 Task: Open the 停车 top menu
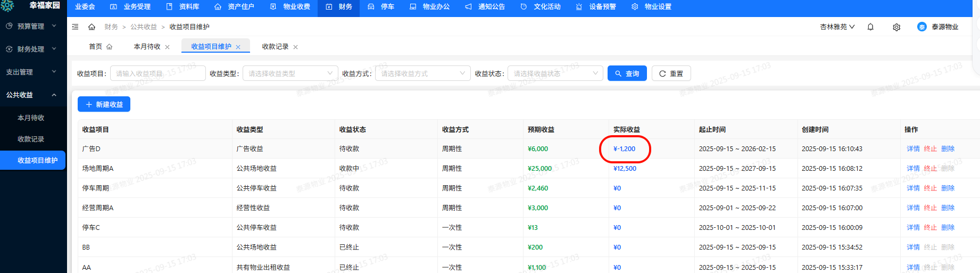pyautogui.click(x=381, y=7)
